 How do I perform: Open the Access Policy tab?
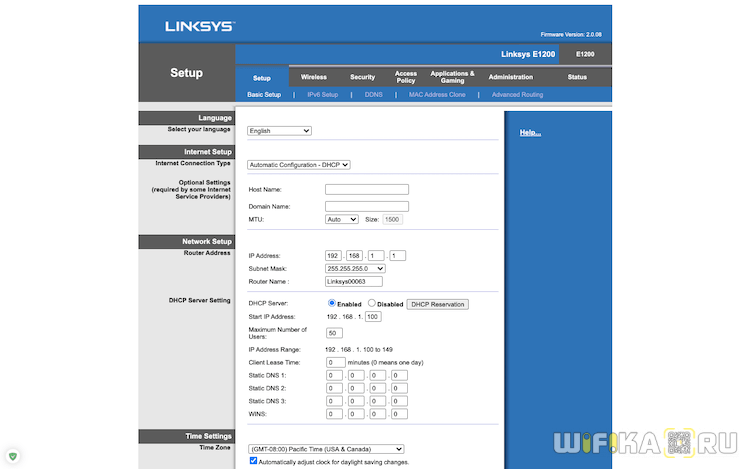coord(406,77)
